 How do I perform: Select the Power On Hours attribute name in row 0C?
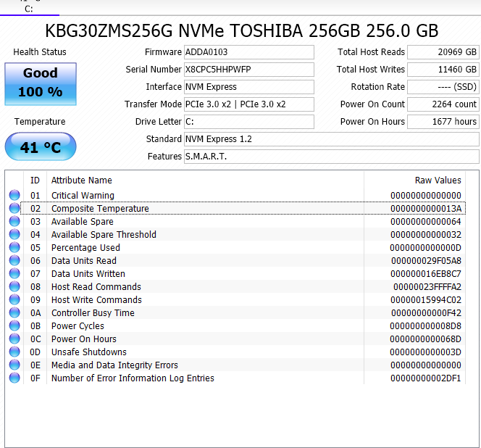coord(84,339)
